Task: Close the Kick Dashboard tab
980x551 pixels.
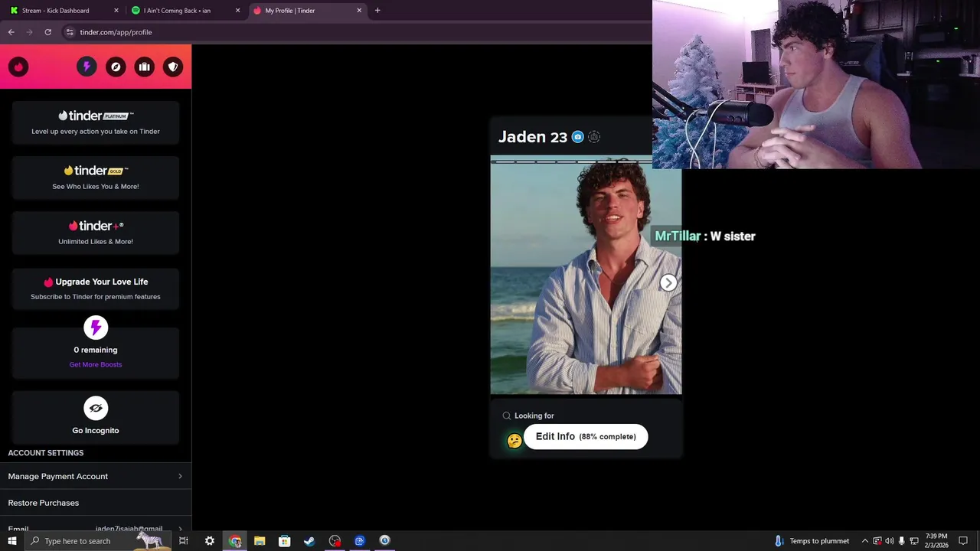Action: [x=116, y=11]
